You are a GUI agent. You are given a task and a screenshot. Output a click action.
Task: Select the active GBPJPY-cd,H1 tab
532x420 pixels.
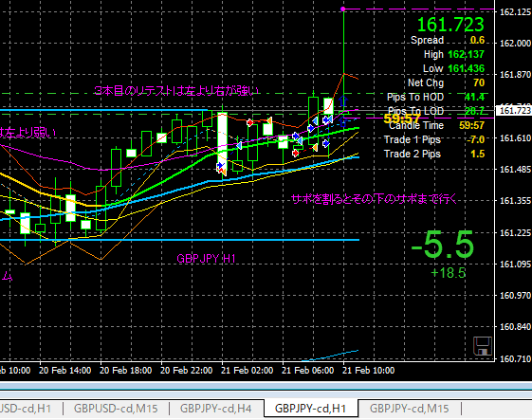(x=310, y=408)
